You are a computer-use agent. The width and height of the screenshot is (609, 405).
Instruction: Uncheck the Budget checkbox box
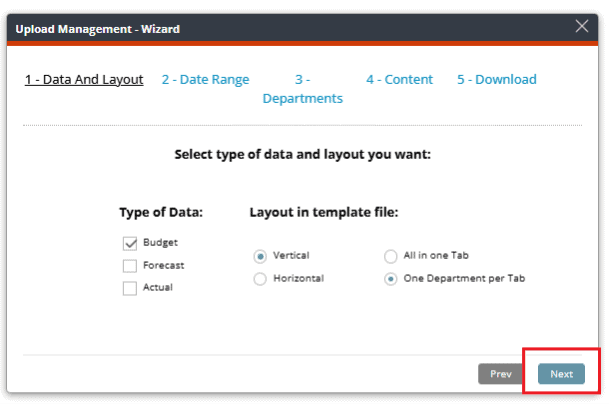(x=130, y=243)
